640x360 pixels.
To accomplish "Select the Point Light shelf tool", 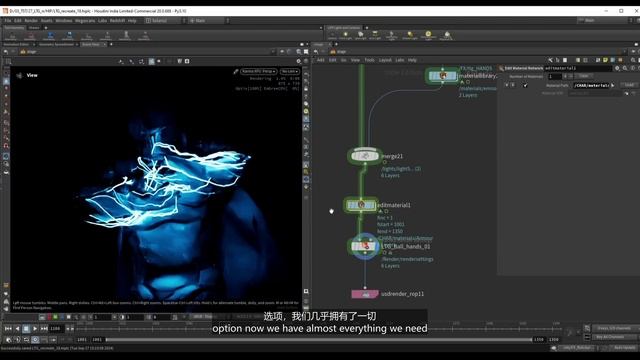I will click(346, 36).
